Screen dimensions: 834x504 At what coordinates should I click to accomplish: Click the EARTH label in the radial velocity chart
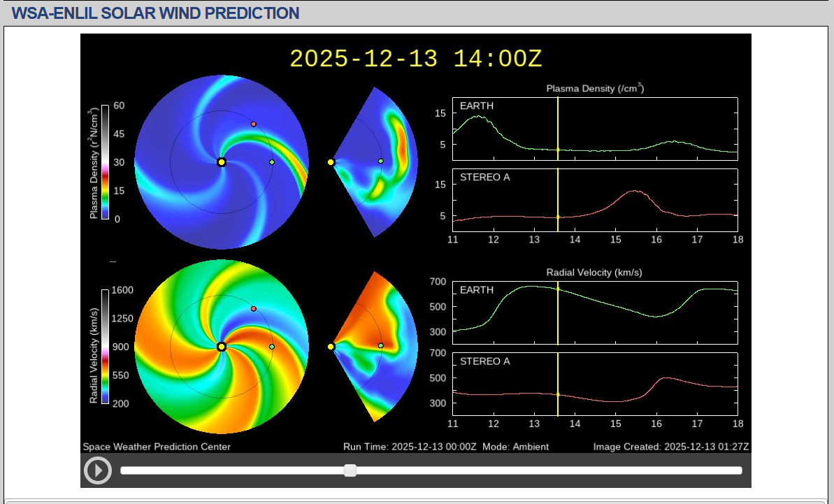[x=476, y=290]
